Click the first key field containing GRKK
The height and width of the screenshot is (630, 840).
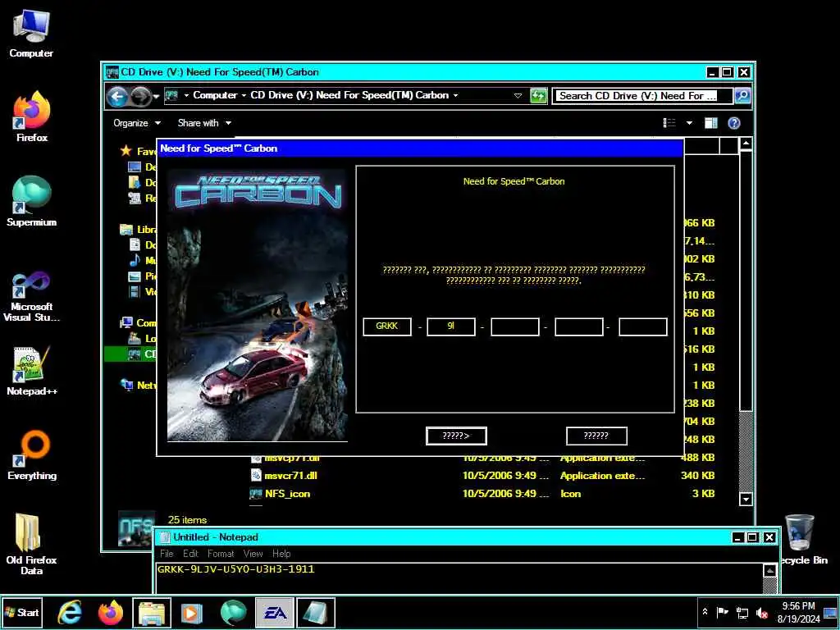point(387,326)
